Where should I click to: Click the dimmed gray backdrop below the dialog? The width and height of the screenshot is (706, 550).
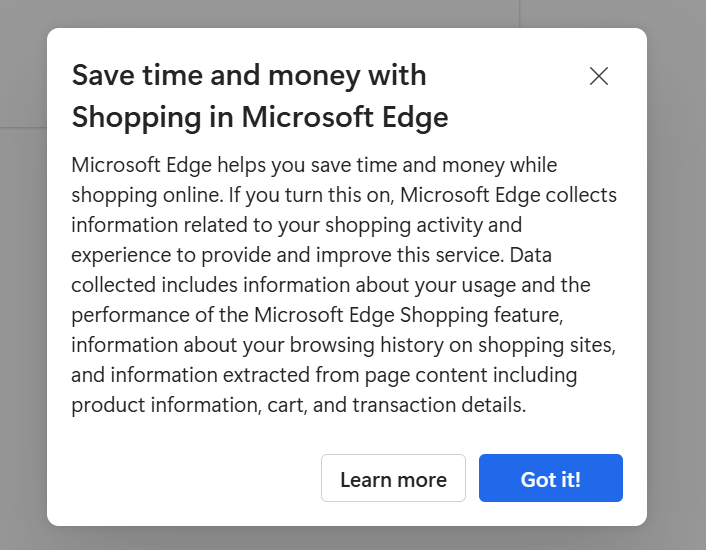347,538
